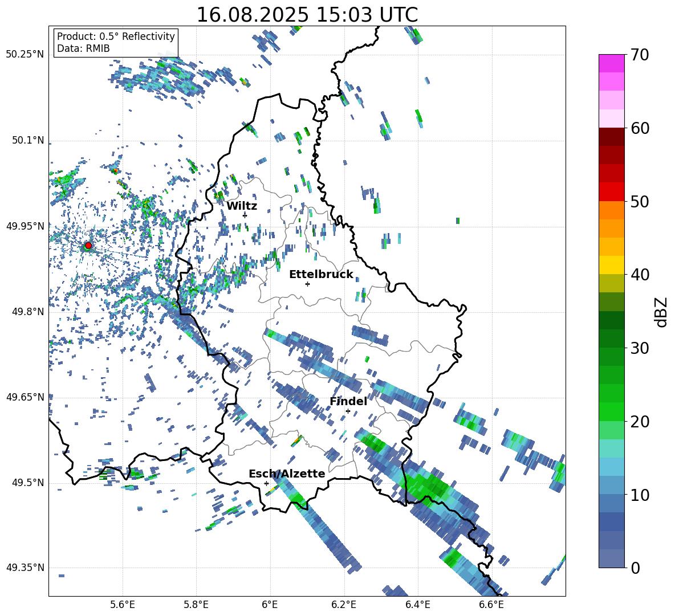Click the 49.8°N latitude label

click(28, 312)
